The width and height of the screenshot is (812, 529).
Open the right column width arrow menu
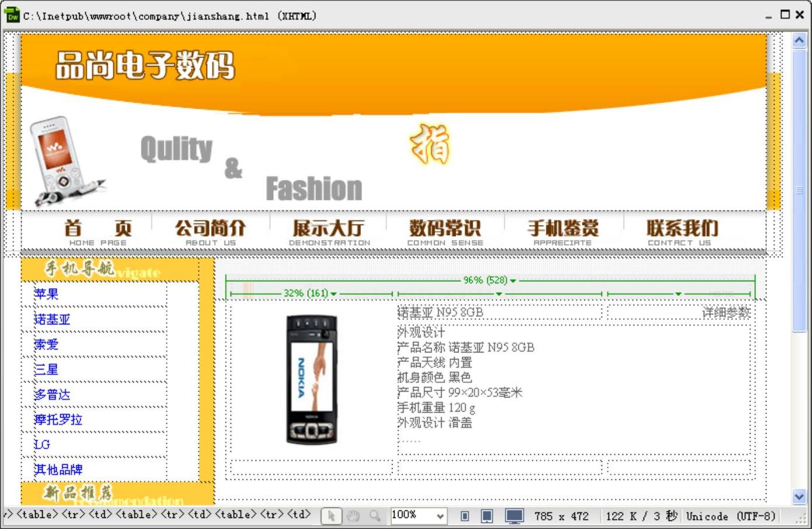[678, 293]
